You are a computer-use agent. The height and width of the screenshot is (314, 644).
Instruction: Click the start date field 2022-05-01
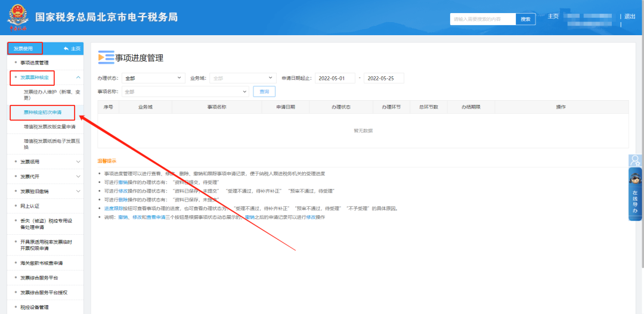[335, 78]
